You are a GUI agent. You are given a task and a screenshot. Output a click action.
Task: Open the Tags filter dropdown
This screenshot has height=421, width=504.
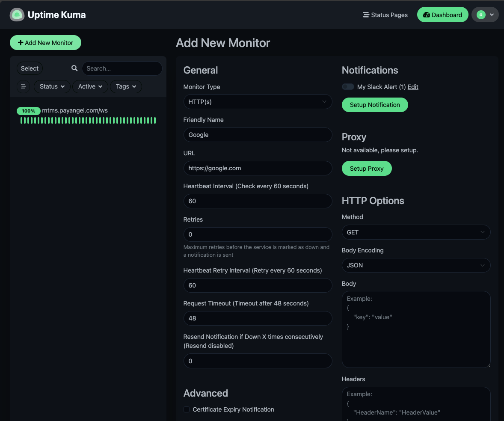click(126, 86)
